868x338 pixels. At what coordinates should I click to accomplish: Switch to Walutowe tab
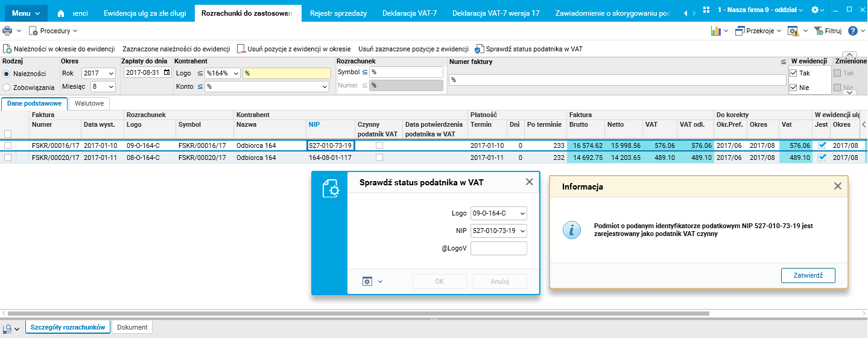[x=89, y=104]
